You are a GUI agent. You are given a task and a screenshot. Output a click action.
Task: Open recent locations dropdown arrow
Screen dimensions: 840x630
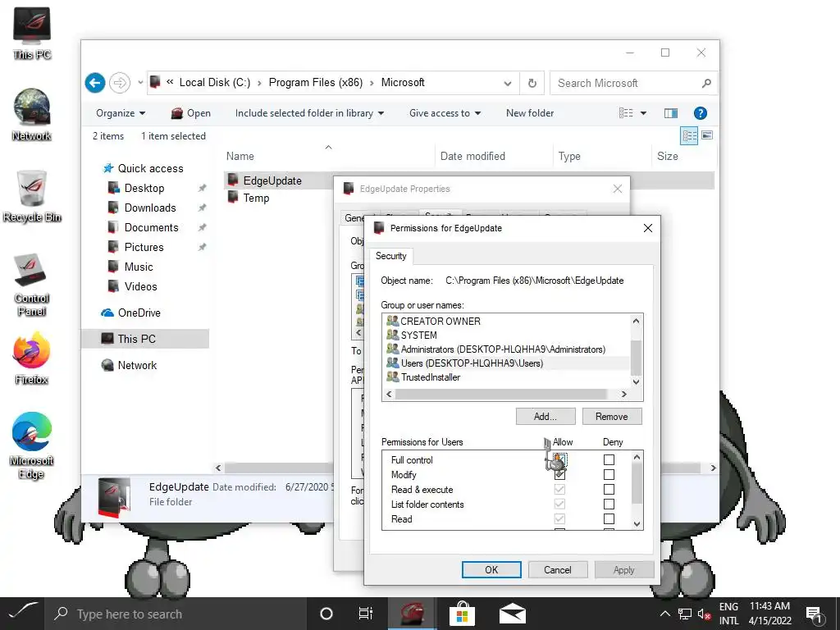(140, 83)
